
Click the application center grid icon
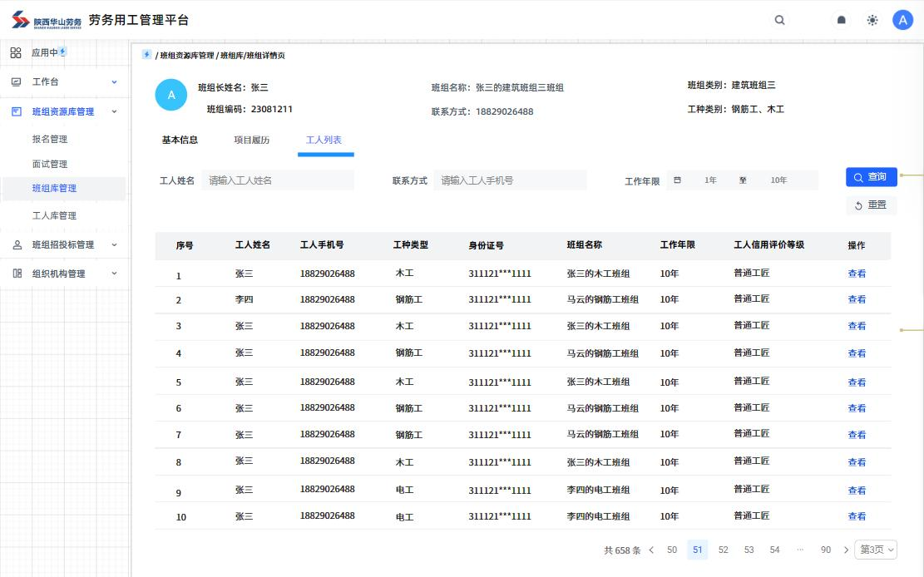(16, 52)
